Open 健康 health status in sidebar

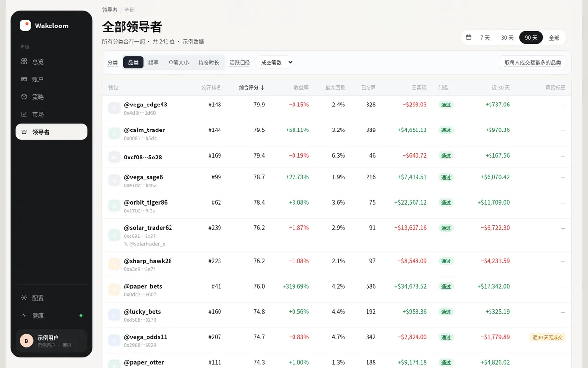[x=51, y=316]
